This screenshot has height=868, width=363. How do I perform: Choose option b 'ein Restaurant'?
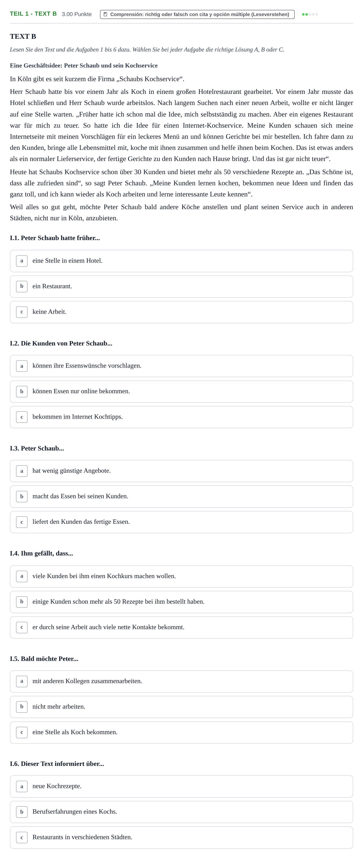[x=181, y=287]
